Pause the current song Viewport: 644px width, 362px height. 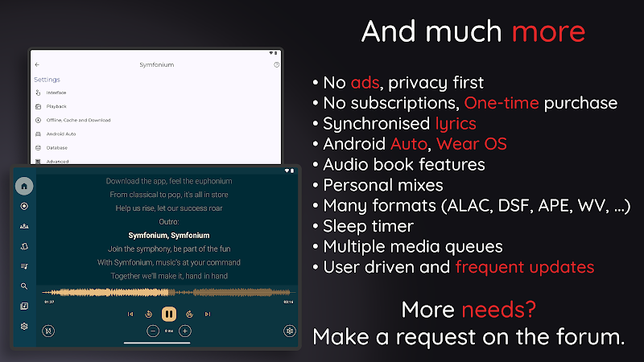point(169,314)
